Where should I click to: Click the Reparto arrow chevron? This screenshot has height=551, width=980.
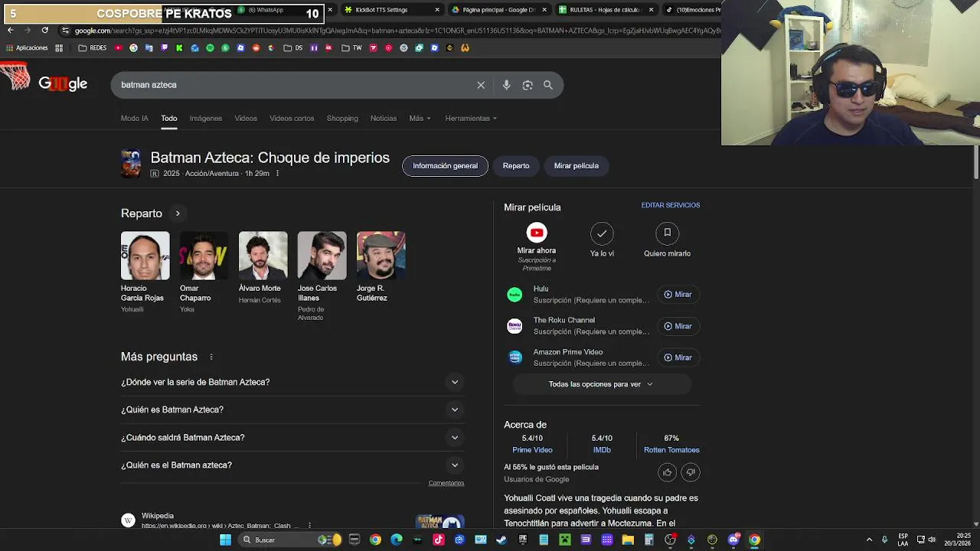(178, 214)
